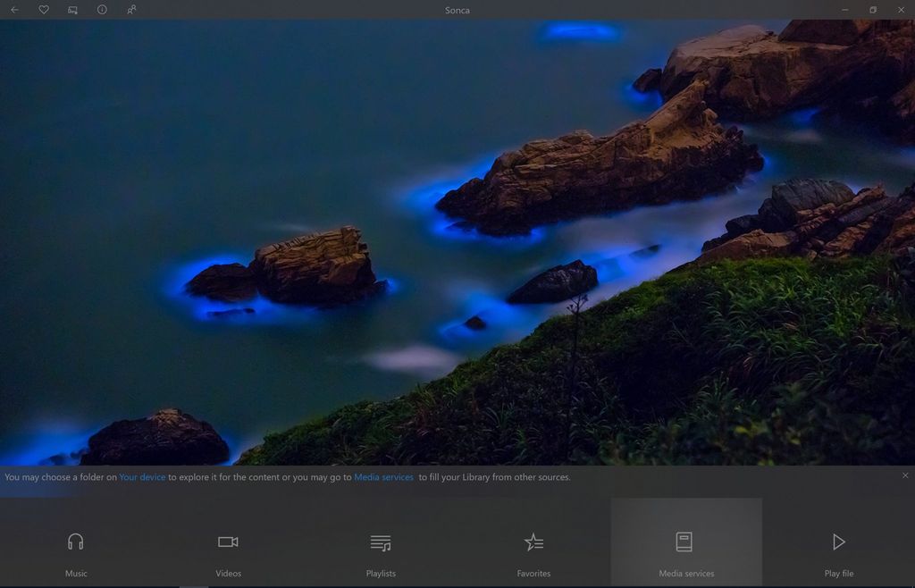The image size is (915, 588).
Task: Open the app information icon
Action: click(x=101, y=10)
